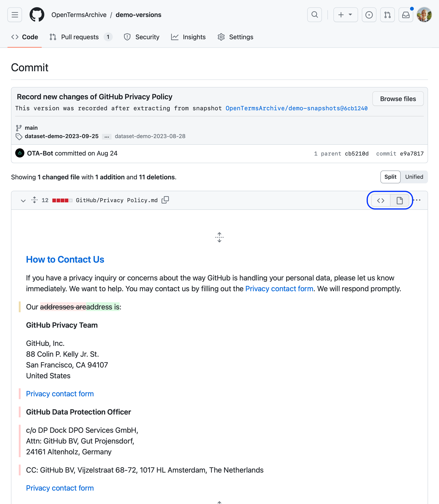Open the issues icon in the header
The image size is (439, 504).
pos(369,15)
